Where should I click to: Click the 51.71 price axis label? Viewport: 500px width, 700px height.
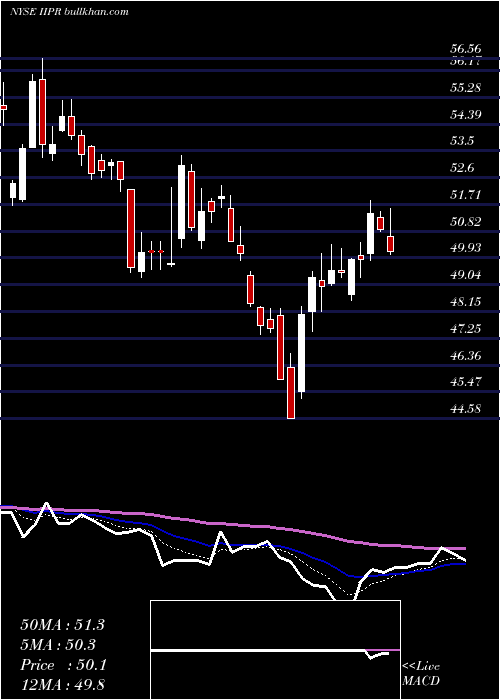(x=466, y=195)
